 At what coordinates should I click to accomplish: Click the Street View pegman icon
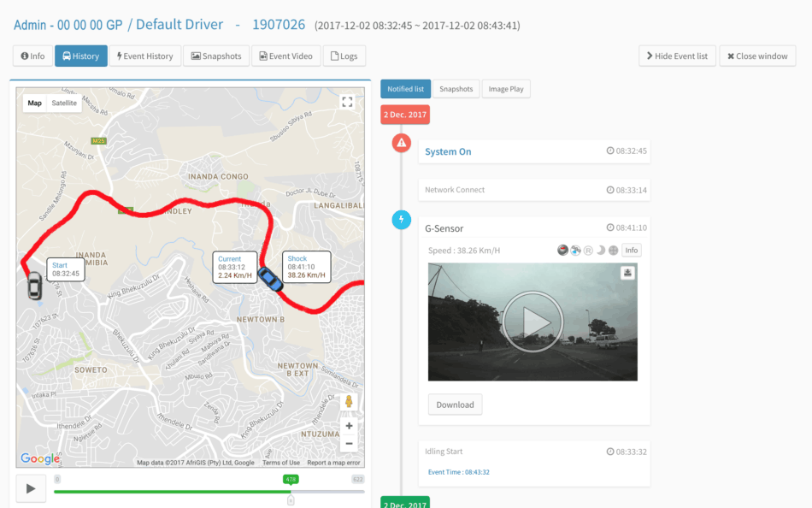[x=348, y=402]
